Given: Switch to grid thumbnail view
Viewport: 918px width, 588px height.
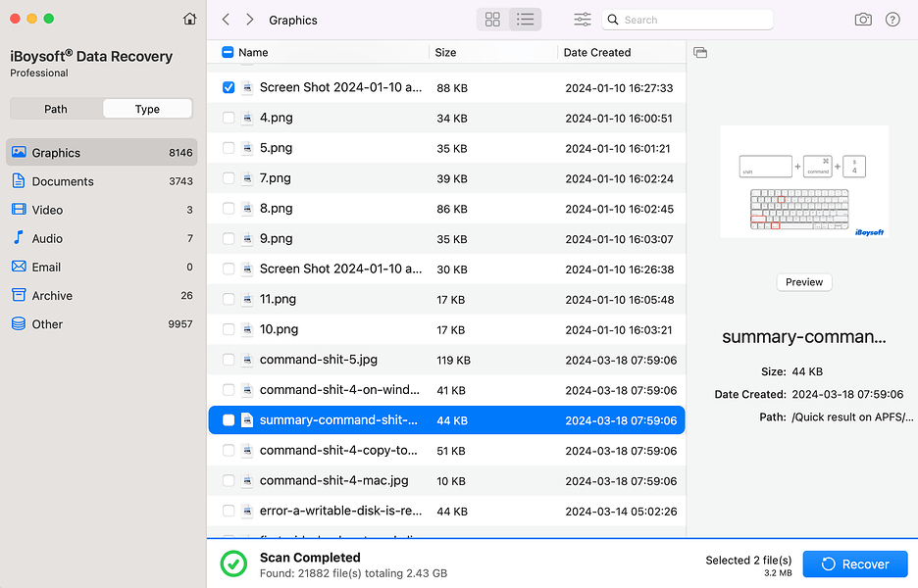Looking at the screenshot, I should (493, 20).
